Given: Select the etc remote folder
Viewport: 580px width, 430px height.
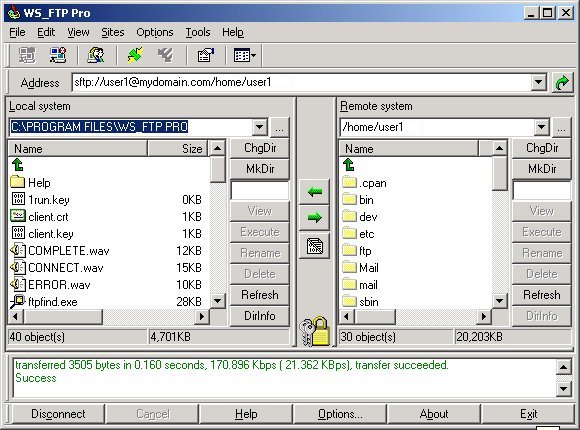Looking at the screenshot, I should [358, 234].
